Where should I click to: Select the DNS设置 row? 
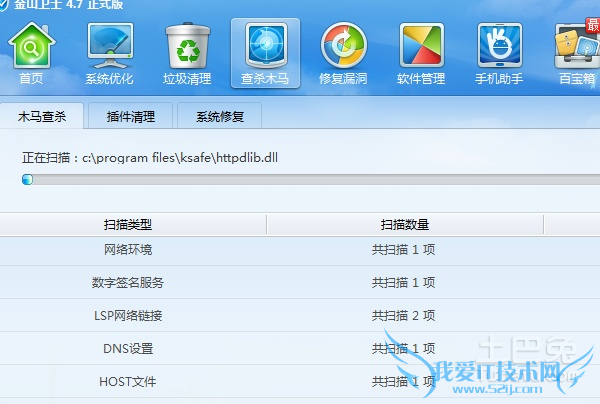click(x=300, y=349)
